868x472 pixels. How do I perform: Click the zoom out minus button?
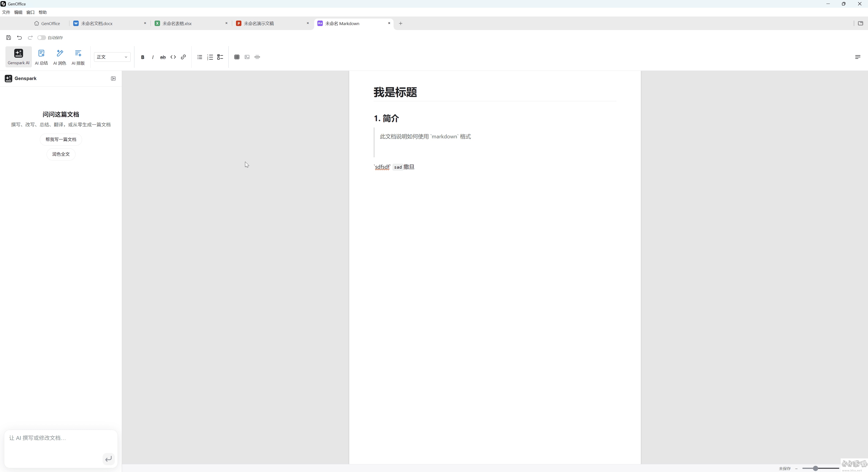[796, 469]
